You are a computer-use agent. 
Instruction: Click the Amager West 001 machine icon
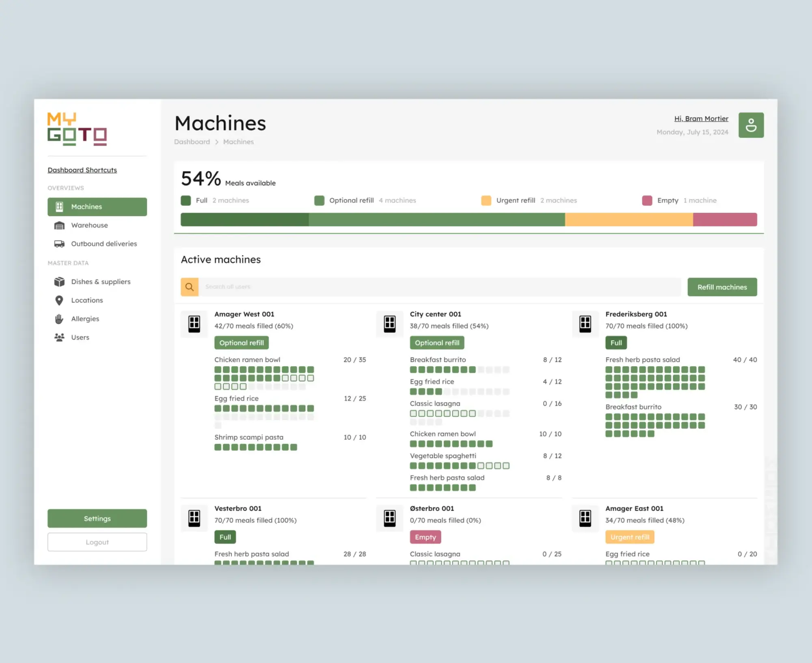tap(194, 324)
